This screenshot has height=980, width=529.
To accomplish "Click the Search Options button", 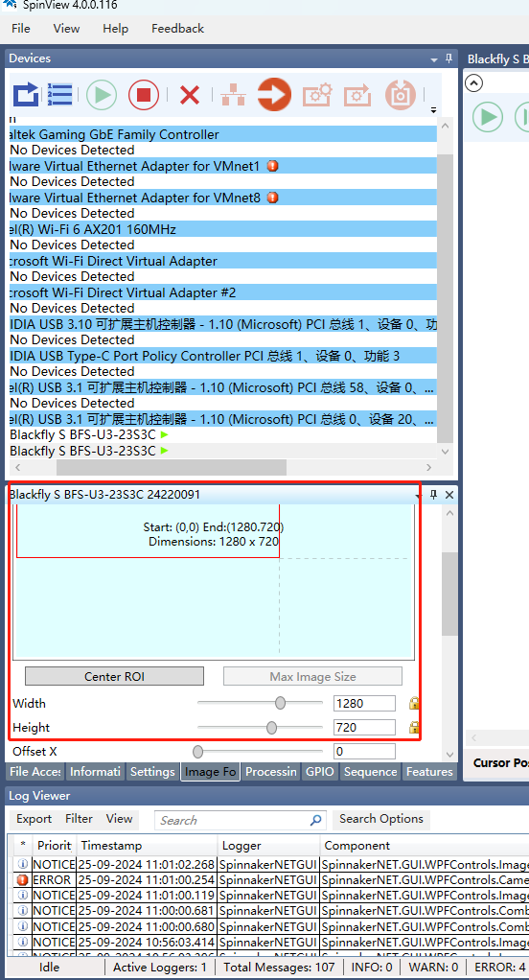I will point(381,819).
